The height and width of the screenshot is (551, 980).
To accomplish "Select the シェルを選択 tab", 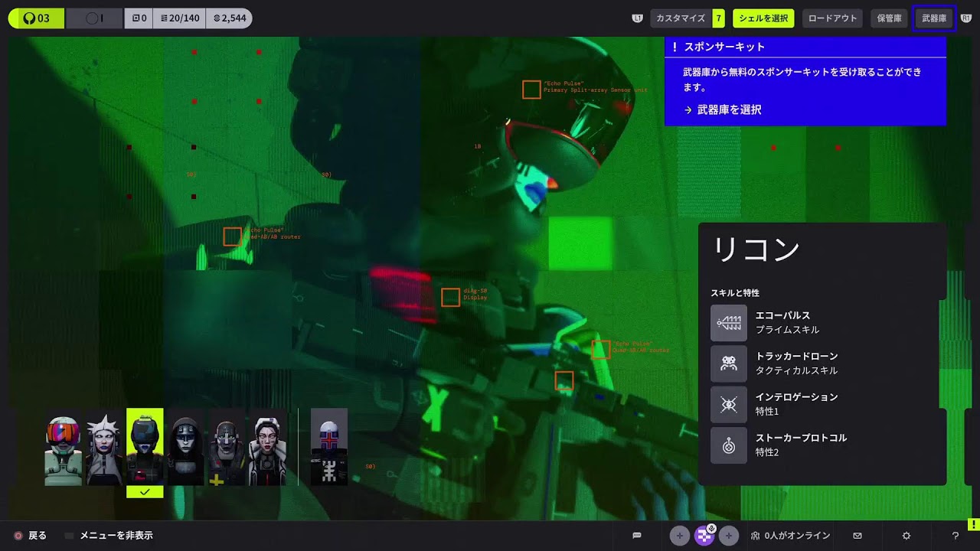I will tap(763, 18).
